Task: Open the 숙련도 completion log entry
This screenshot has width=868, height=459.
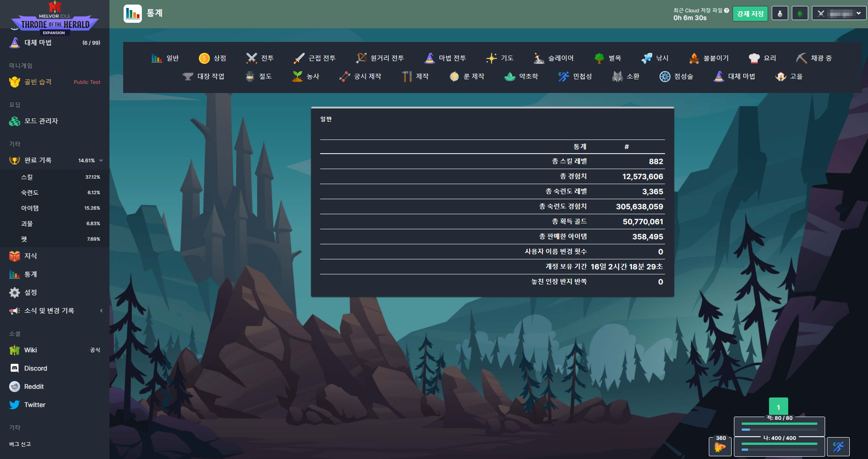Action: 55,192
